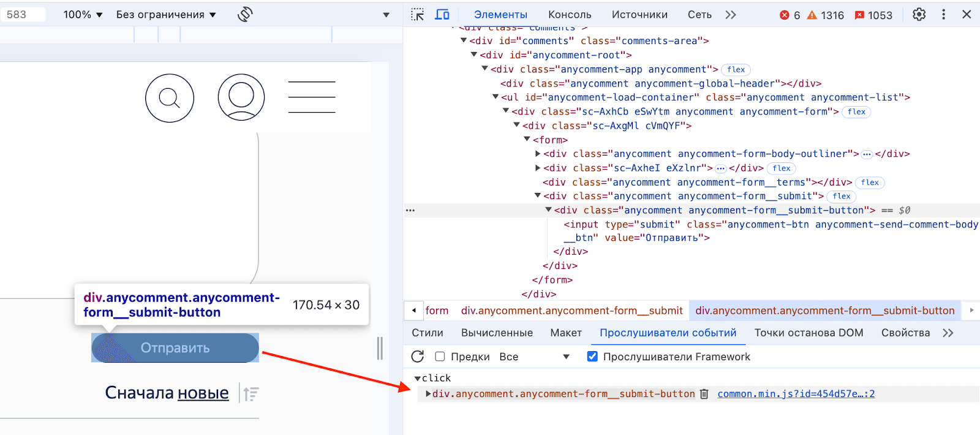Select the form breadcrumb
This screenshot has width=980, height=435.
tap(437, 311)
